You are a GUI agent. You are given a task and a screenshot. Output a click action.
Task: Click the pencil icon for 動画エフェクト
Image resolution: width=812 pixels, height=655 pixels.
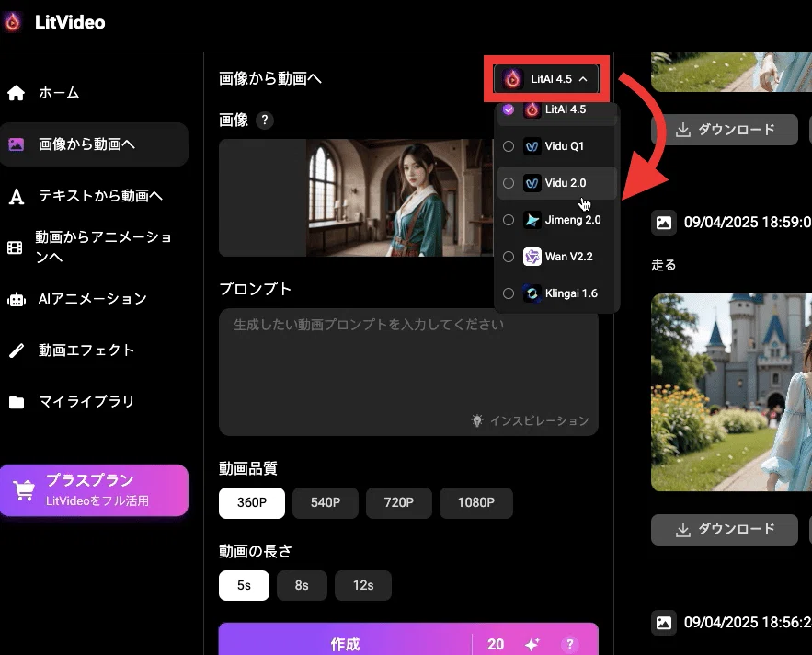click(x=16, y=350)
